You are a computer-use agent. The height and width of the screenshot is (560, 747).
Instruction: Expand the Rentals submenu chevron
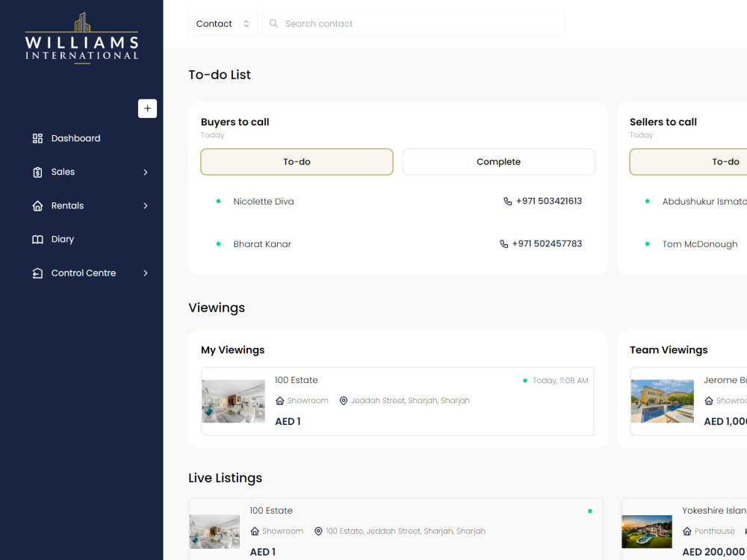click(x=146, y=206)
